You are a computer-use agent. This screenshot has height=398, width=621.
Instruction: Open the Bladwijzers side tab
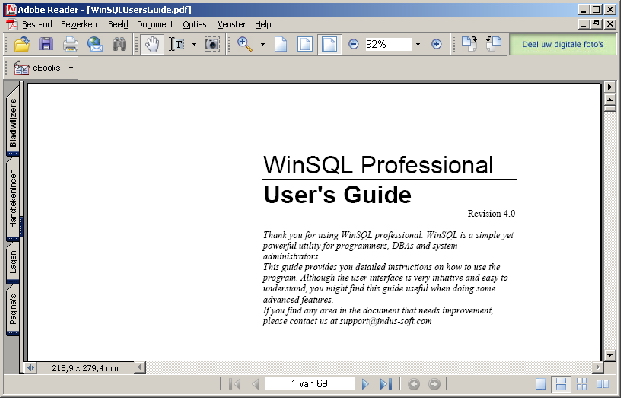pyautogui.click(x=13, y=123)
